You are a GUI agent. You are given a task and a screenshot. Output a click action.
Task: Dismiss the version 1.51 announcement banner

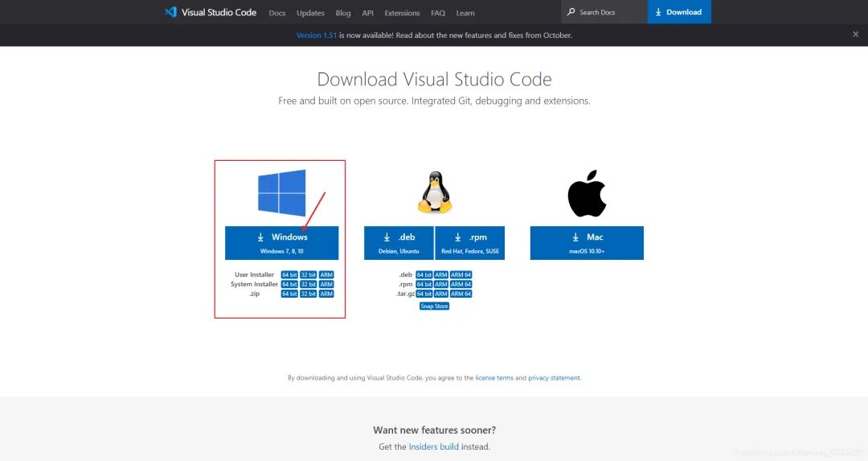tap(855, 35)
